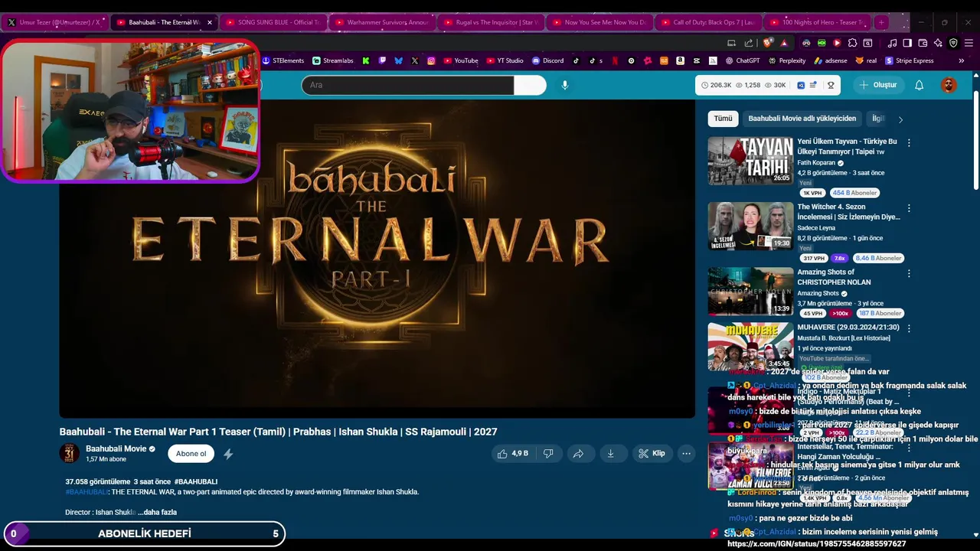
Task: Open the Streamlabs bookmark
Action: pos(333,60)
